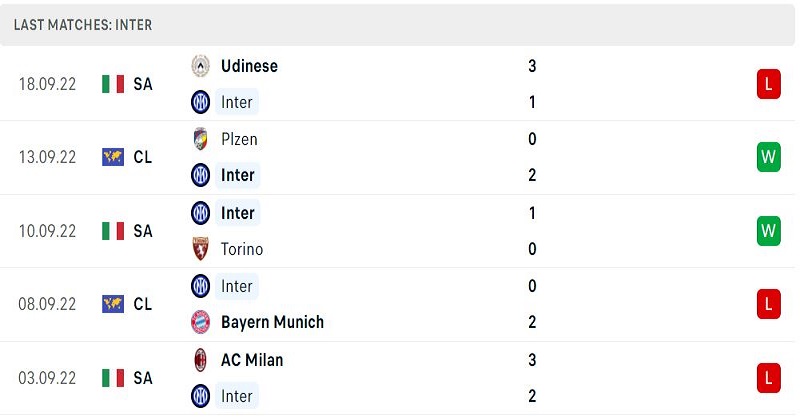Click the Bayern Munich club crest
The height and width of the screenshot is (419, 800).
pos(201,322)
